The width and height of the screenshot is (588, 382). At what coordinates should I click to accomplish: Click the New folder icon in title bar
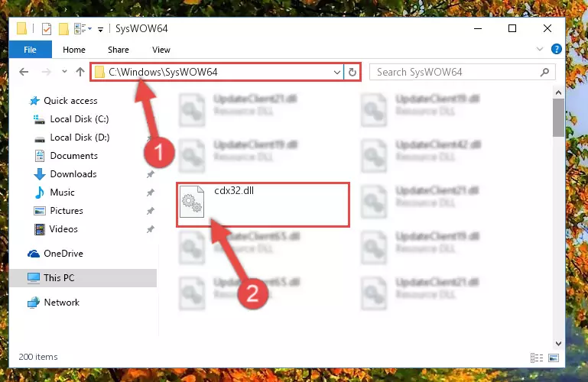pos(63,29)
